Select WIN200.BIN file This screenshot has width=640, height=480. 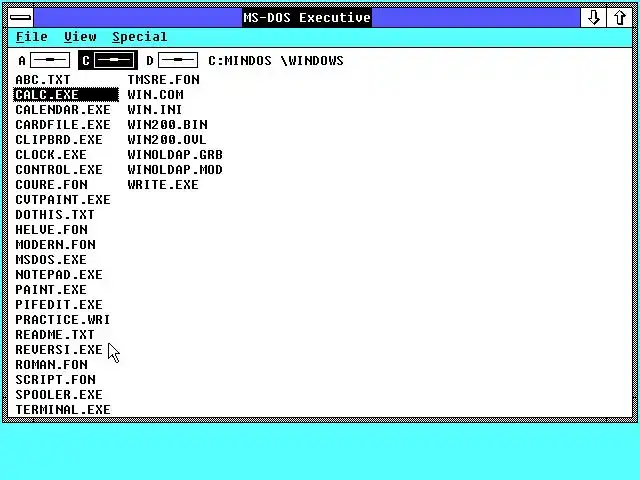[167, 124]
